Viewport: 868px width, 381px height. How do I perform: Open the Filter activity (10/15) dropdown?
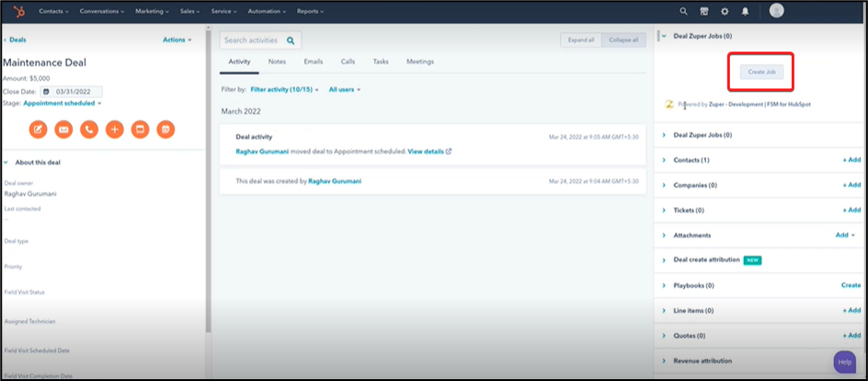click(284, 90)
